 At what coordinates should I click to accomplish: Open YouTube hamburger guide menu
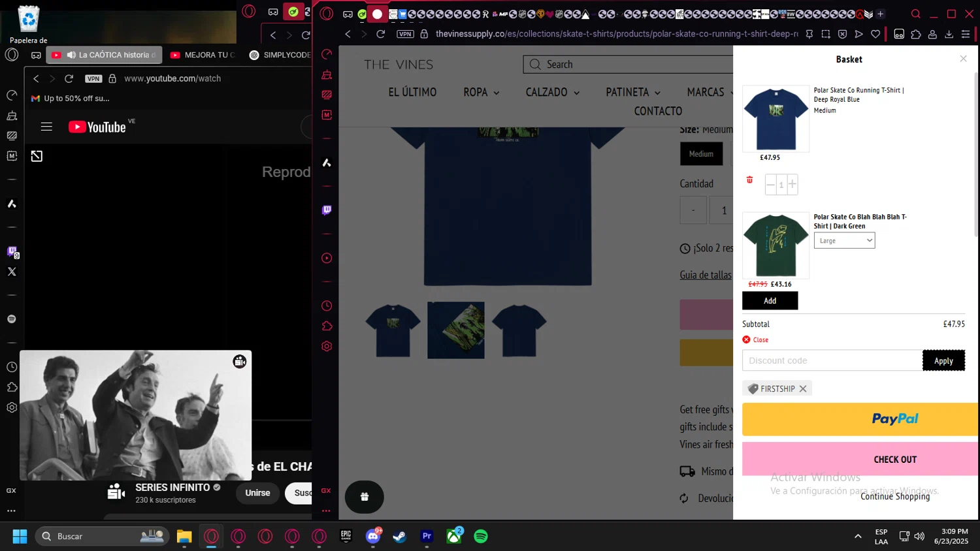pyautogui.click(x=46, y=127)
